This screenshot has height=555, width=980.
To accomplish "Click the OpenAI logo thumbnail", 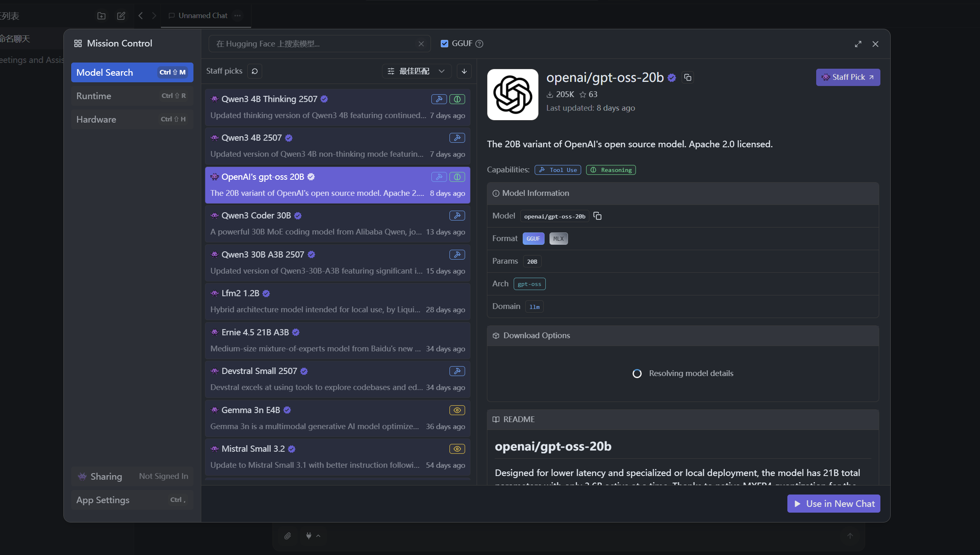I will 512,95.
